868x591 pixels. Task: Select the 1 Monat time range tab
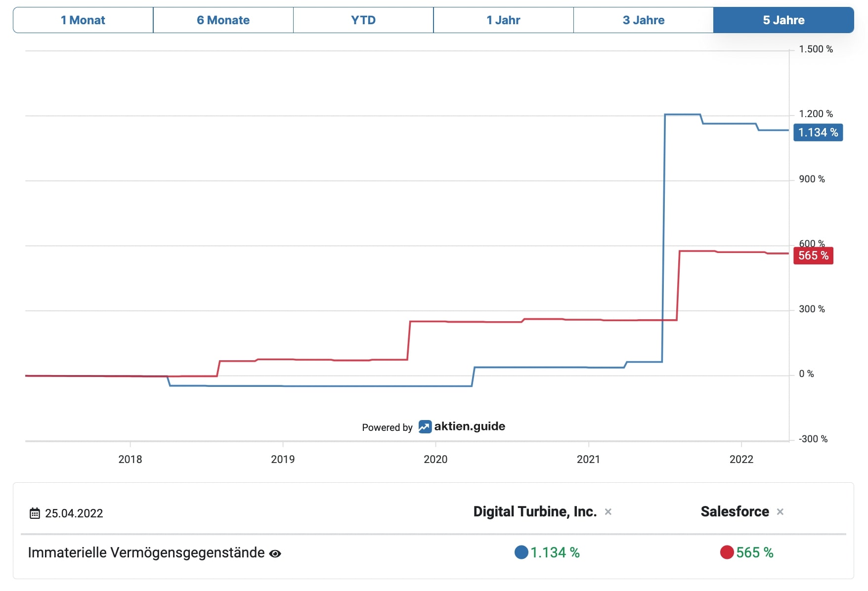[83, 20]
